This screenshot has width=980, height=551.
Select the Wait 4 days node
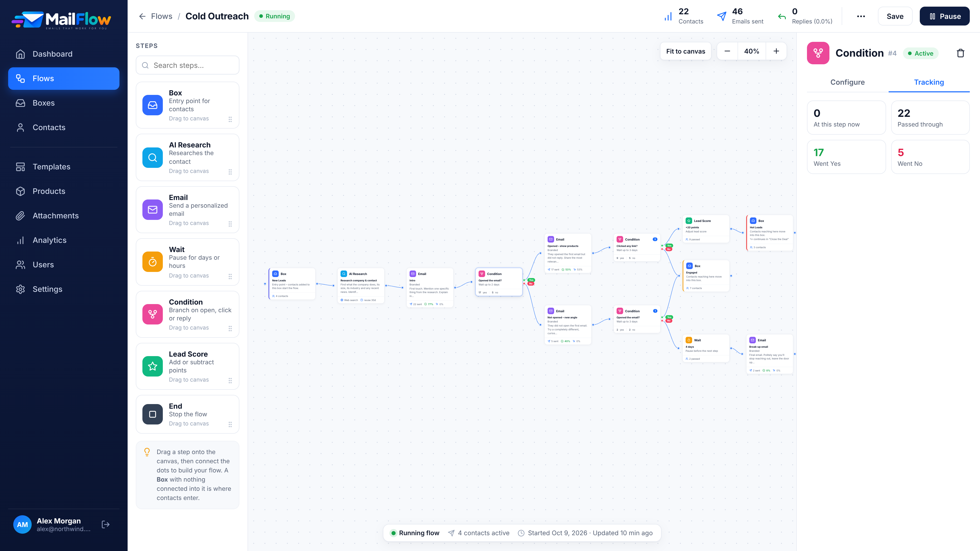tap(706, 348)
